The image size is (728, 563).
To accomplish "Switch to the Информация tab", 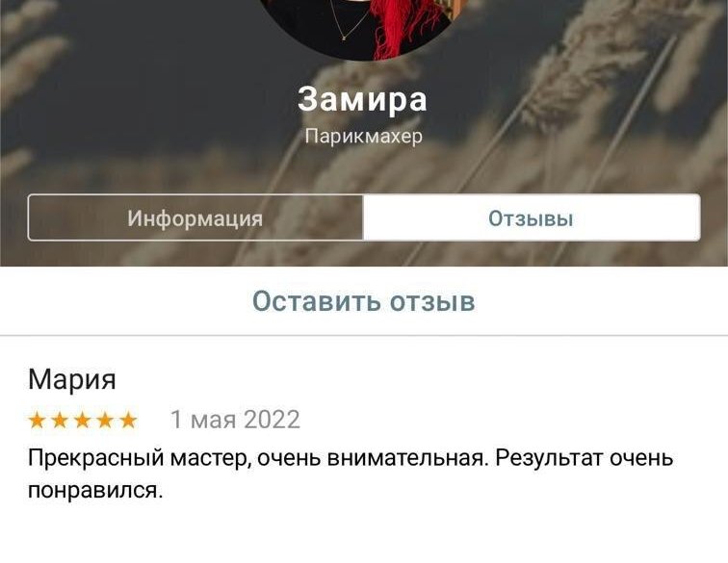I will (195, 218).
